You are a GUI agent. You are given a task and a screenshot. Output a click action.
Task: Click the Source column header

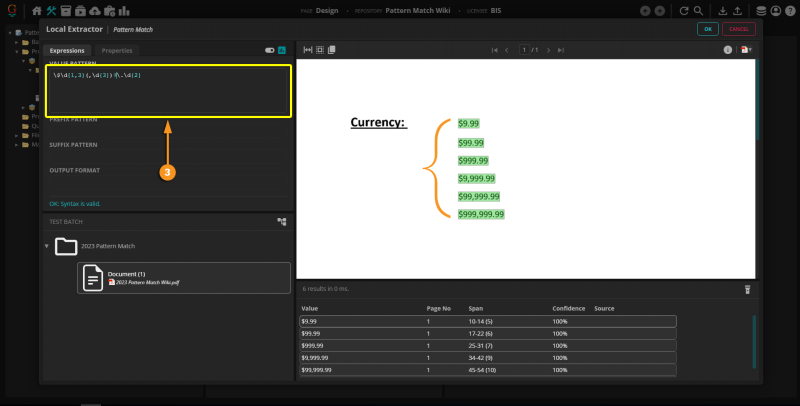click(x=604, y=309)
